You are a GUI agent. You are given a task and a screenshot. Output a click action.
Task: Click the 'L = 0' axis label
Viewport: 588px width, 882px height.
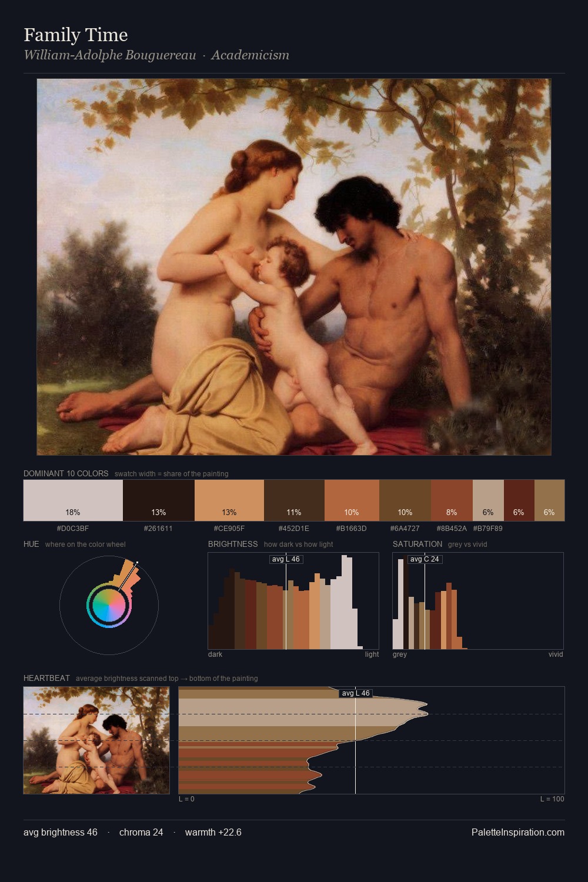coord(186,799)
